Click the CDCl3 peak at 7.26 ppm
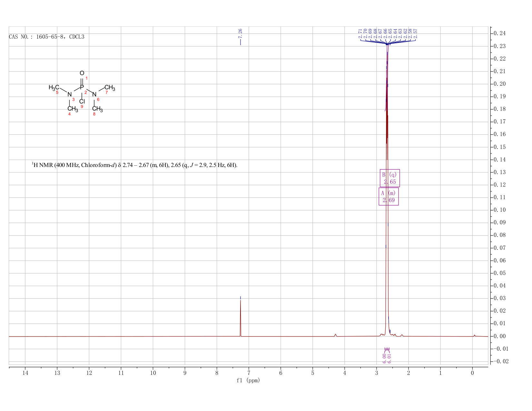The width and height of the screenshot is (532, 411). 241,318
